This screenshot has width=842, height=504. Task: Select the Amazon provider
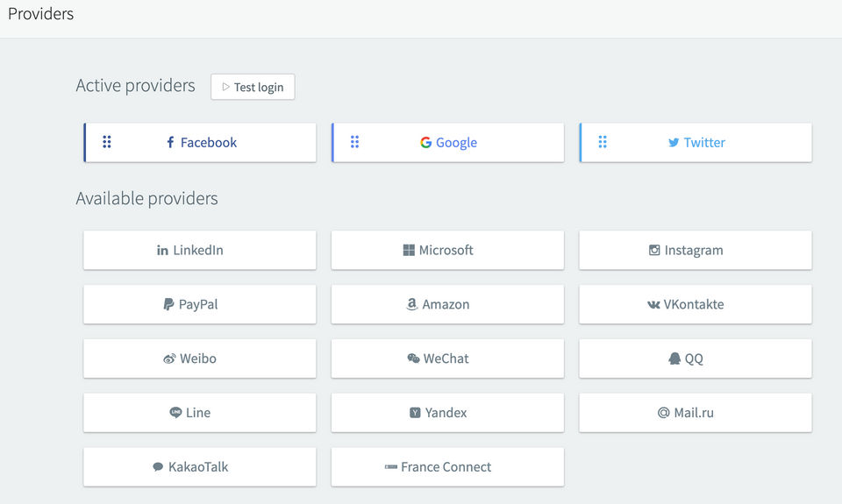coord(447,305)
